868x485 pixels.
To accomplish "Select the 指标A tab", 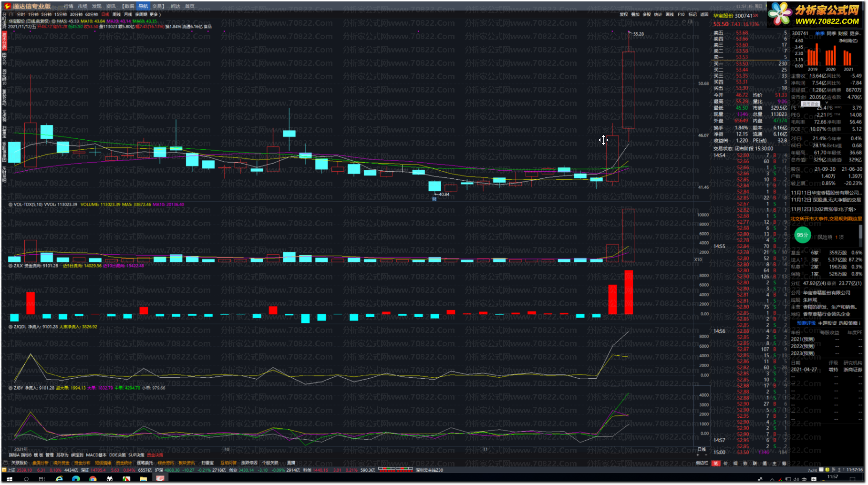I will 14,455.
